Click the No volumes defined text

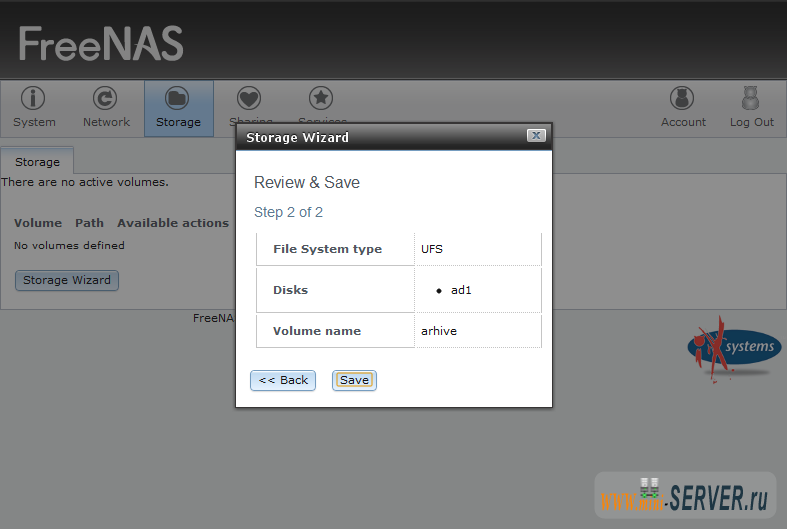pyautogui.click(x=69, y=245)
